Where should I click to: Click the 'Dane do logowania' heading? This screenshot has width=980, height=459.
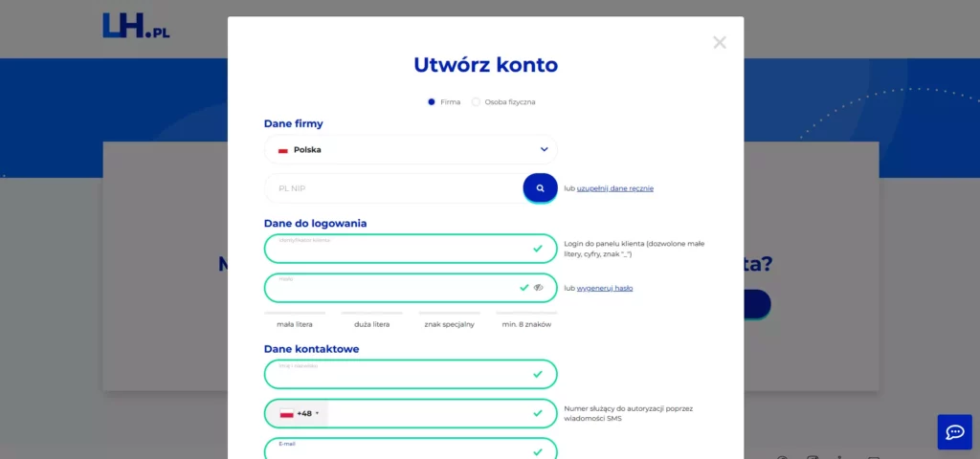coord(316,224)
